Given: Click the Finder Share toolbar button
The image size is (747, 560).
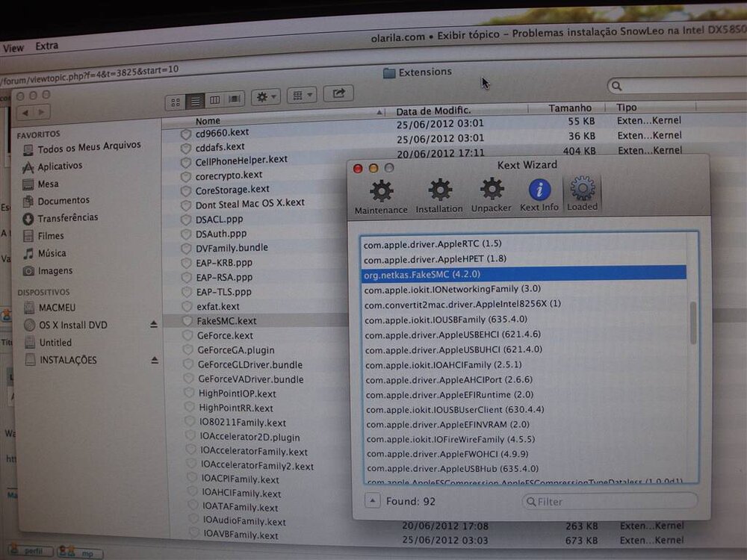Looking at the screenshot, I should point(338,94).
